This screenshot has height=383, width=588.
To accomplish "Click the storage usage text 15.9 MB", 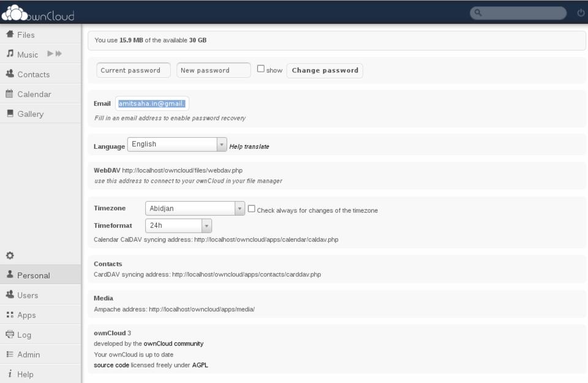I will tap(131, 40).
